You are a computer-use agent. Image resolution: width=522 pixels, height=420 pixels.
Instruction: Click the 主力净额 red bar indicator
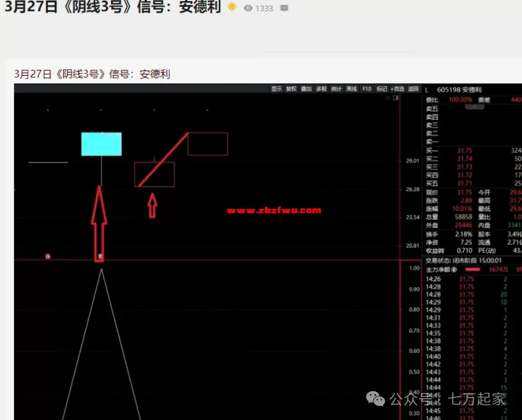click(472, 269)
